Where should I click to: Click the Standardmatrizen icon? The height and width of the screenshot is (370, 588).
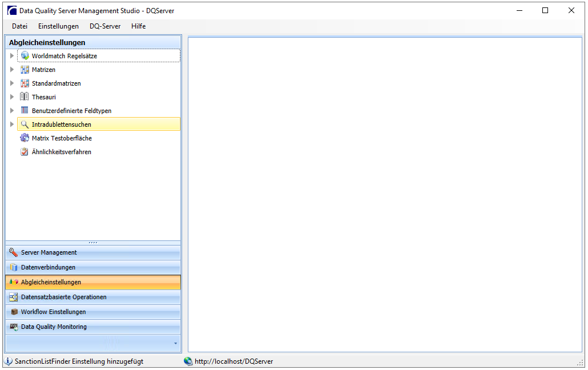(25, 83)
